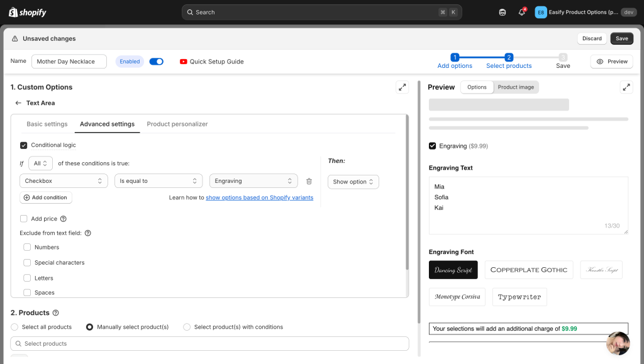
Task: Expand the Show option dropdown
Action: click(x=353, y=182)
